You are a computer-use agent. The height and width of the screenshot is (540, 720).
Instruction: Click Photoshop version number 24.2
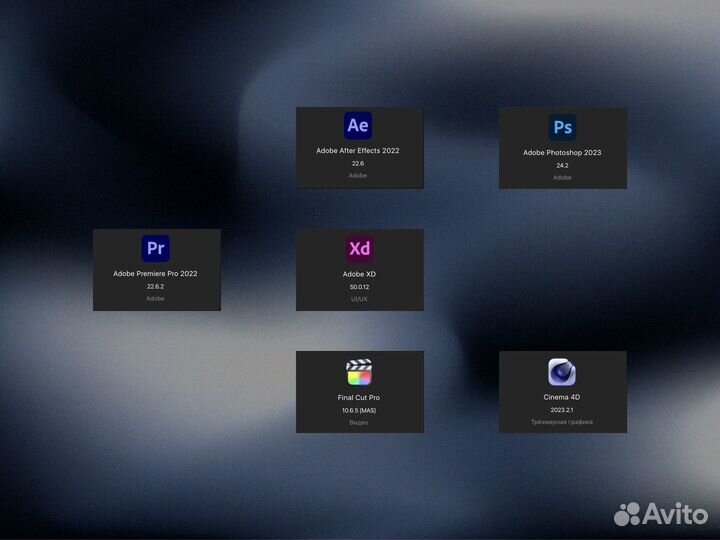[x=562, y=165]
